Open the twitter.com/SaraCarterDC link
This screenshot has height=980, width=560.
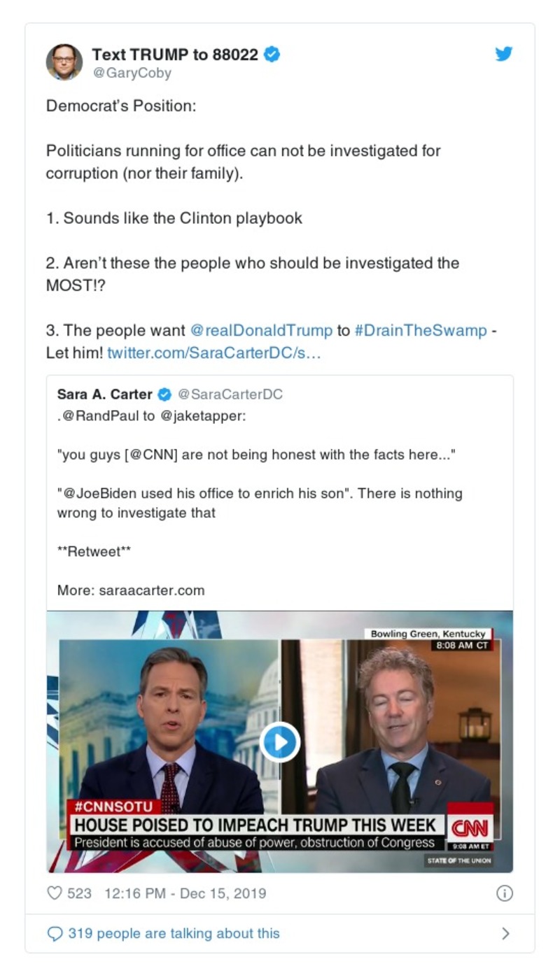(213, 353)
